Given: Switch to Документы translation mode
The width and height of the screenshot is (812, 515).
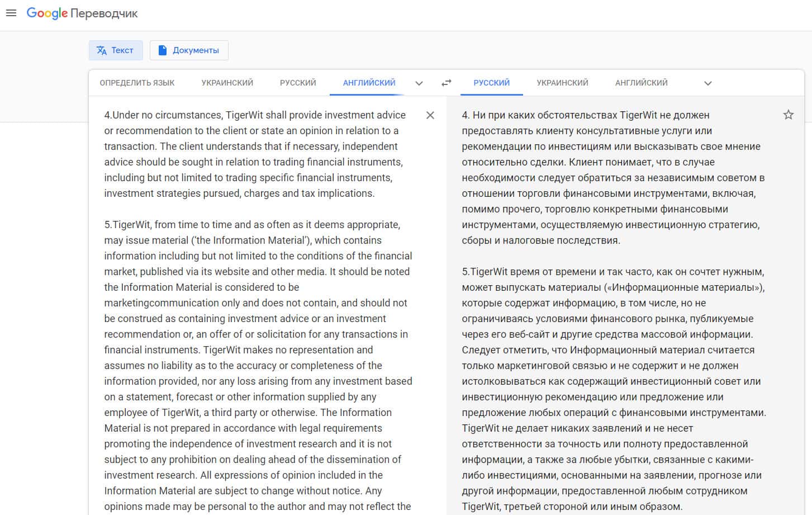Looking at the screenshot, I should click(189, 50).
